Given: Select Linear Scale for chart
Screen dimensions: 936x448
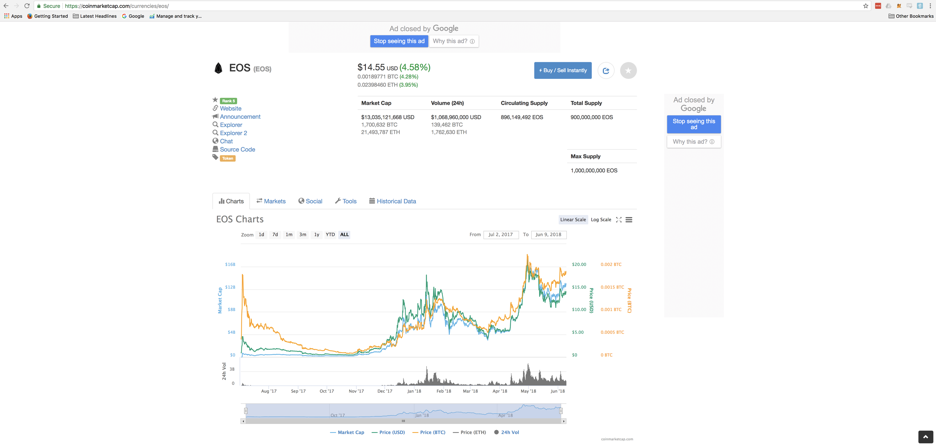Looking at the screenshot, I should click(574, 220).
